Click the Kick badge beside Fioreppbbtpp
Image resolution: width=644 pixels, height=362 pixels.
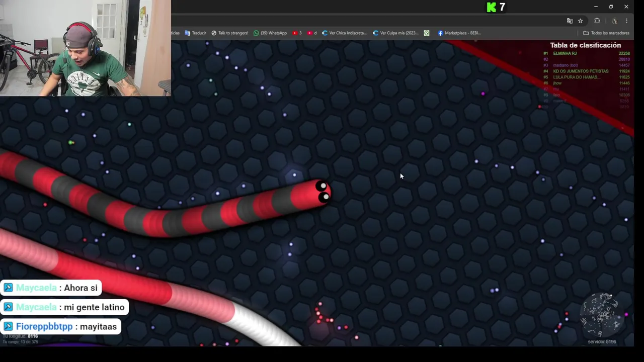coord(8,327)
